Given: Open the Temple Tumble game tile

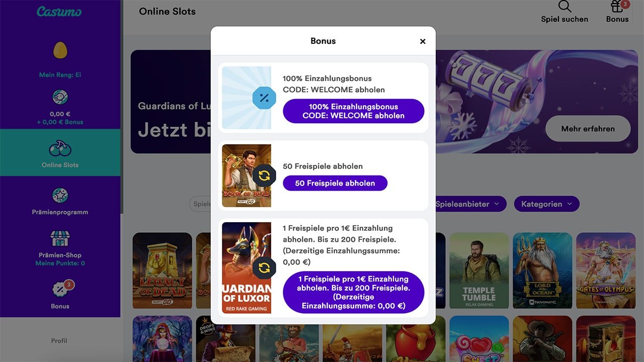Looking at the screenshot, I should [479, 270].
